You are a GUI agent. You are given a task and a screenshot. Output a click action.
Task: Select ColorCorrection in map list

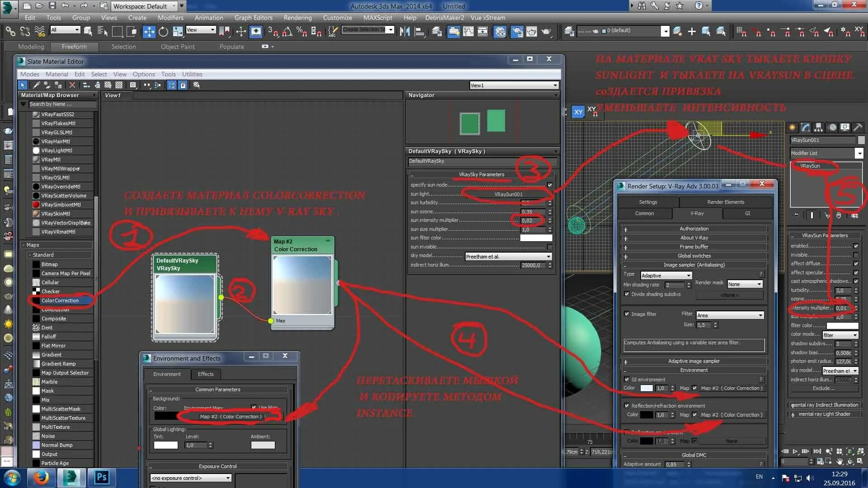(x=60, y=300)
